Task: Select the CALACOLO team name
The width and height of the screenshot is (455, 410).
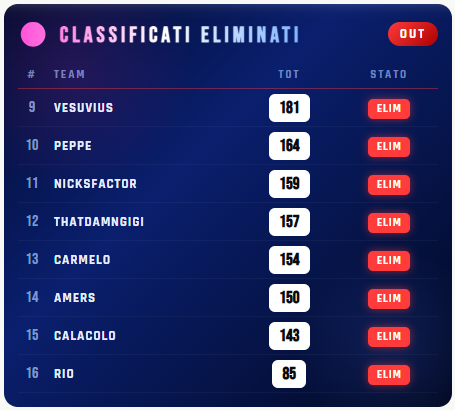Action: tap(85, 336)
